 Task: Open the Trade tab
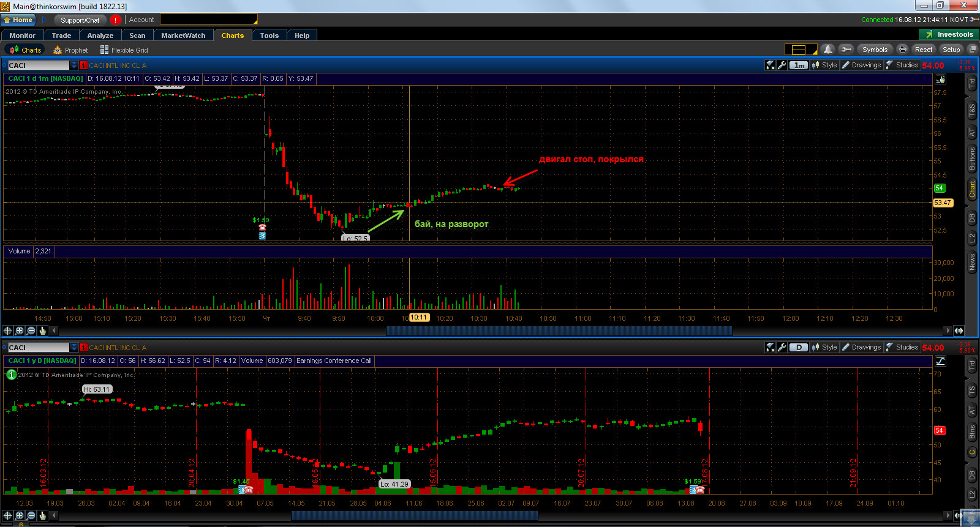tap(61, 36)
